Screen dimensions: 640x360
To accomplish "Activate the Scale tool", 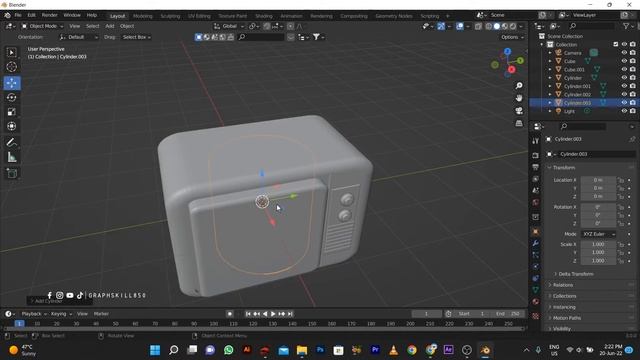I will 11,112.
